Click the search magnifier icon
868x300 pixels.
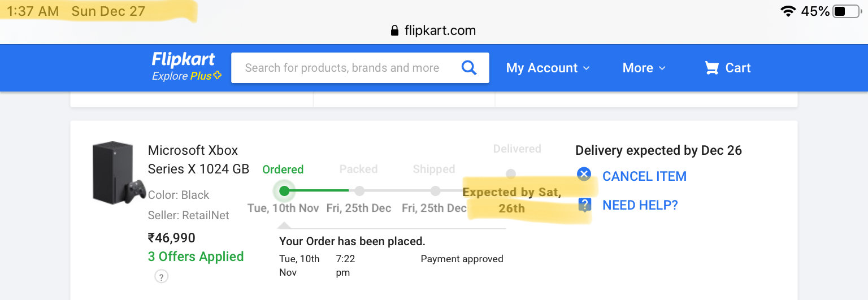coord(469,68)
